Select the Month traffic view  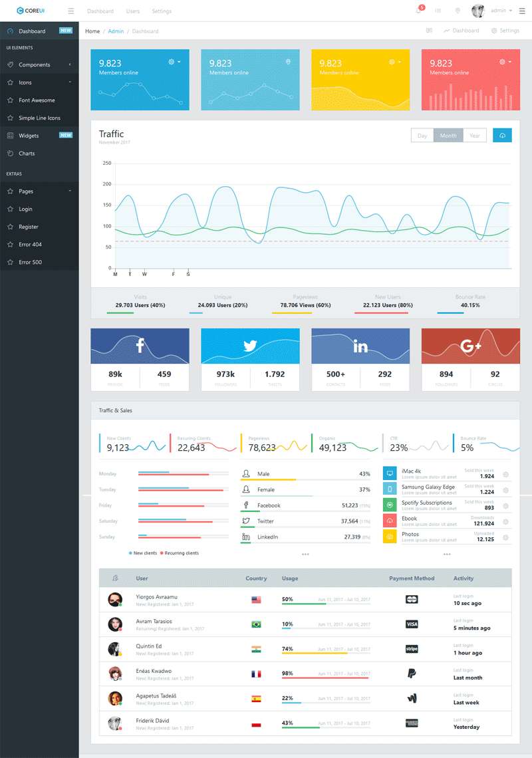click(x=448, y=136)
